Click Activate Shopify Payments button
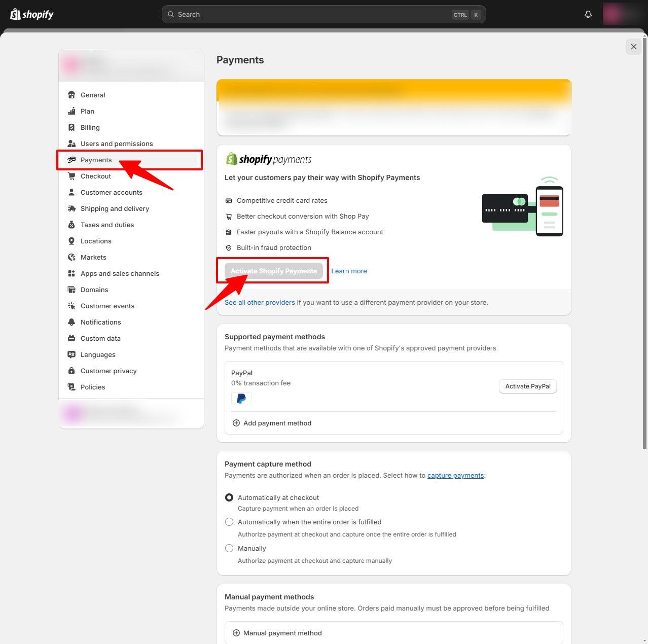 coord(274,271)
